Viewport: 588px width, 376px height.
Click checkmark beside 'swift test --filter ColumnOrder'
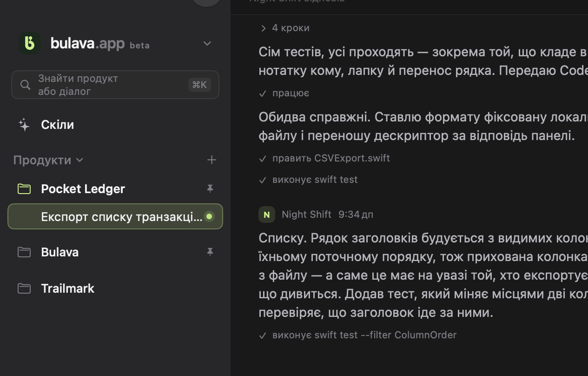(263, 336)
